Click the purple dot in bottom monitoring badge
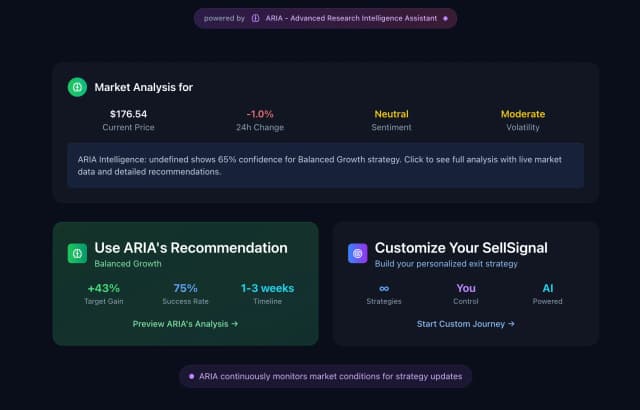Screen dimensions: 640x410 (191, 376)
